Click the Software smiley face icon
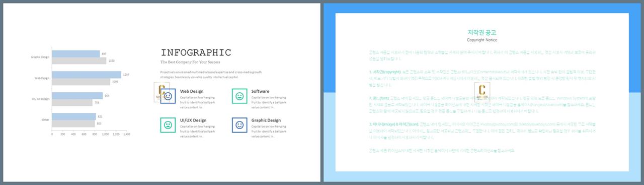The image size is (644, 185). click(239, 96)
